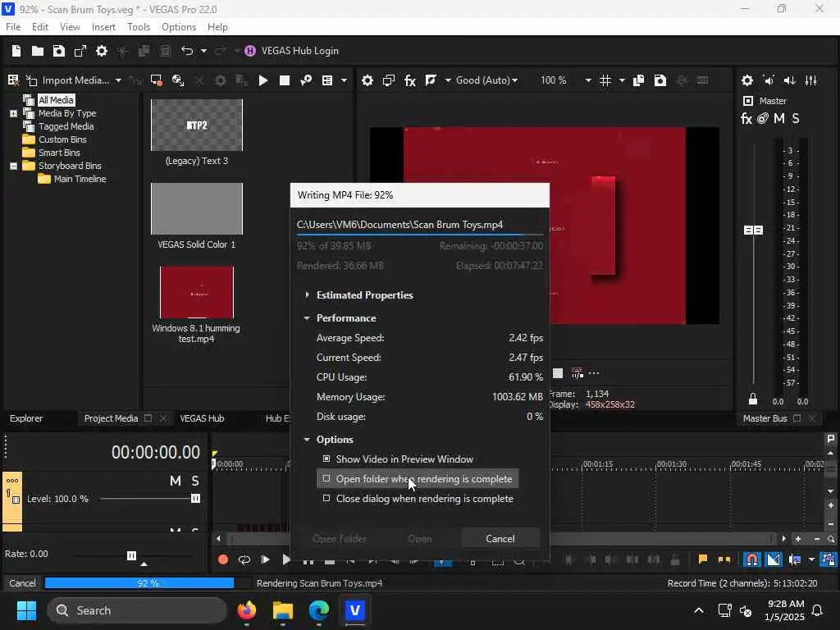The height and width of the screenshot is (630, 840).
Task: Expand Estimated Properties section
Action: (x=307, y=295)
